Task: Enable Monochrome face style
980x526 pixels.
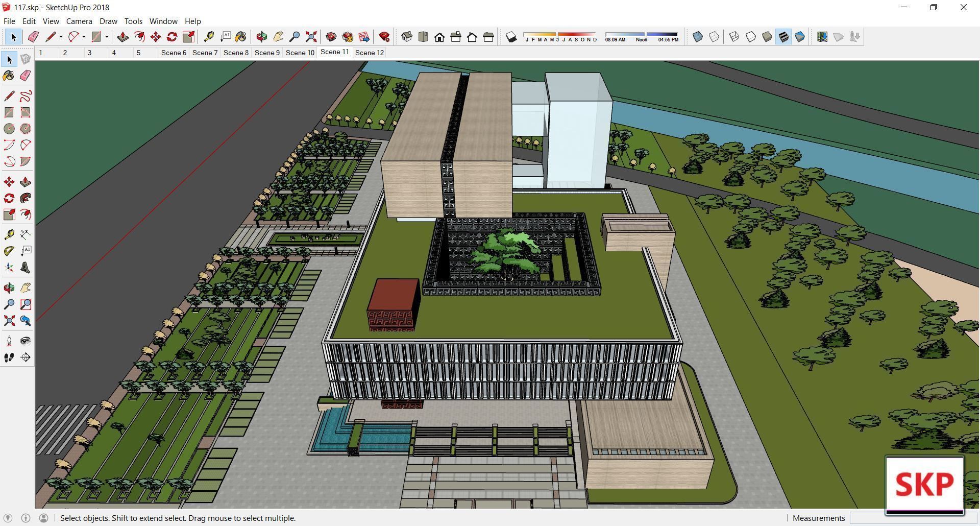Action: coord(800,37)
